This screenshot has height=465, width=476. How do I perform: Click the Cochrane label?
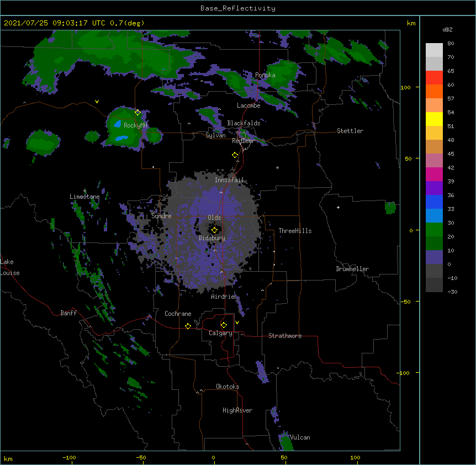178,314
